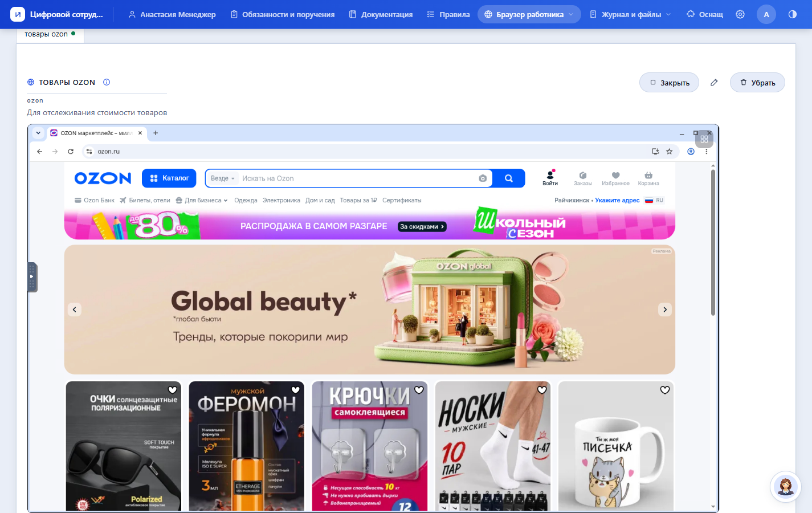812x513 pixels.
Task: Open Обязанности и поручения section
Action: 283,14
